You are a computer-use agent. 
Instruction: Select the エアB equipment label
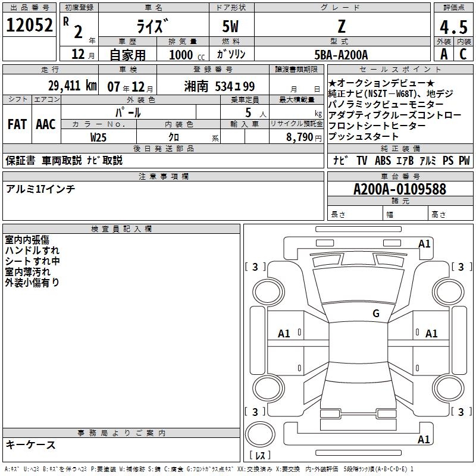(x=405, y=161)
